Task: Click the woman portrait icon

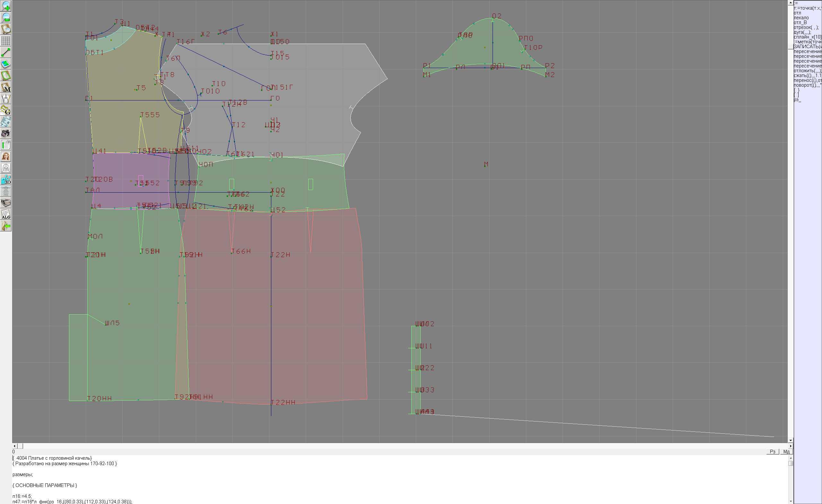Action: coord(6,156)
